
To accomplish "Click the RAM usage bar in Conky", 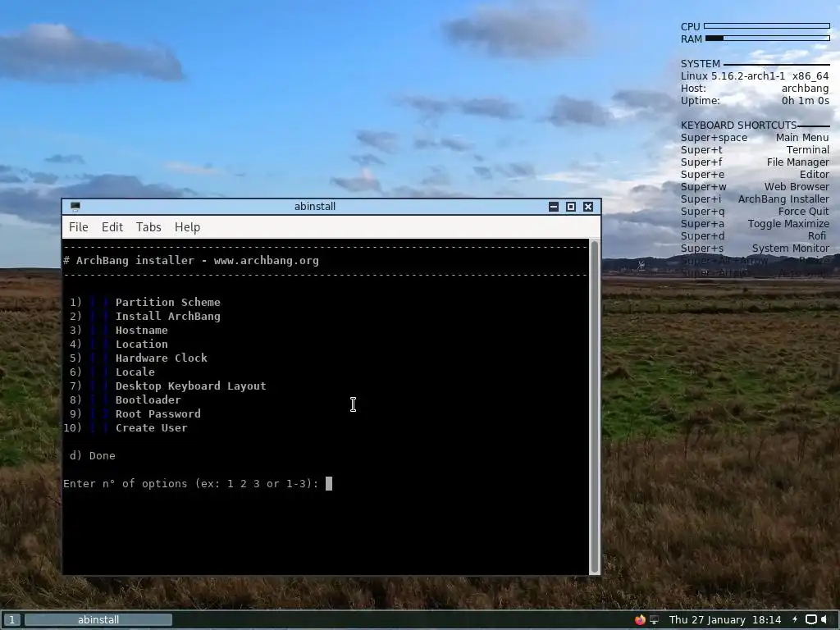I will tap(768, 38).
